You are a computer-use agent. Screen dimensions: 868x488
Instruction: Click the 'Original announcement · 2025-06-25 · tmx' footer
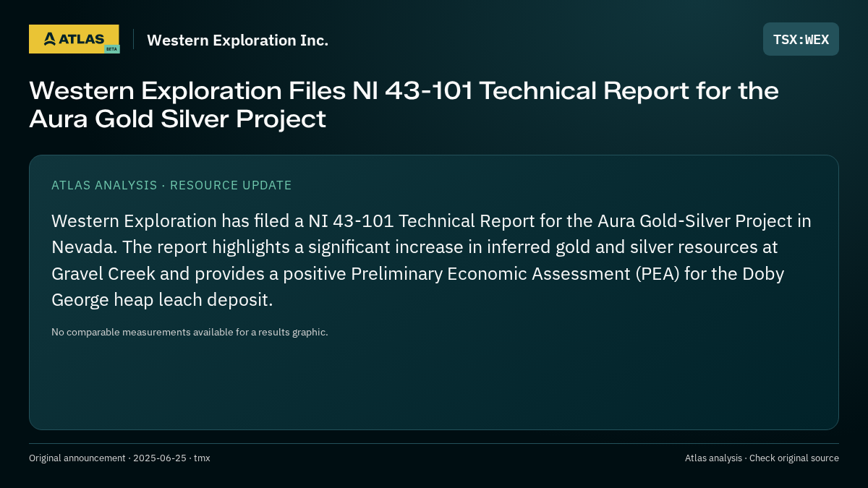pos(119,458)
